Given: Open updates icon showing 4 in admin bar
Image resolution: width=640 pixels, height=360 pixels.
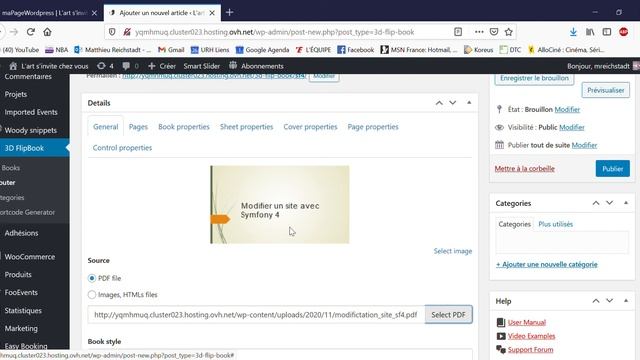Looking at the screenshot, I should (x=105, y=66).
